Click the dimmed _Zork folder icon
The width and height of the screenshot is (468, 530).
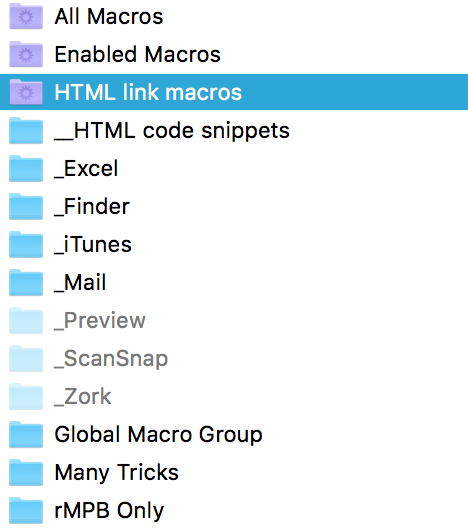click(26, 396)
